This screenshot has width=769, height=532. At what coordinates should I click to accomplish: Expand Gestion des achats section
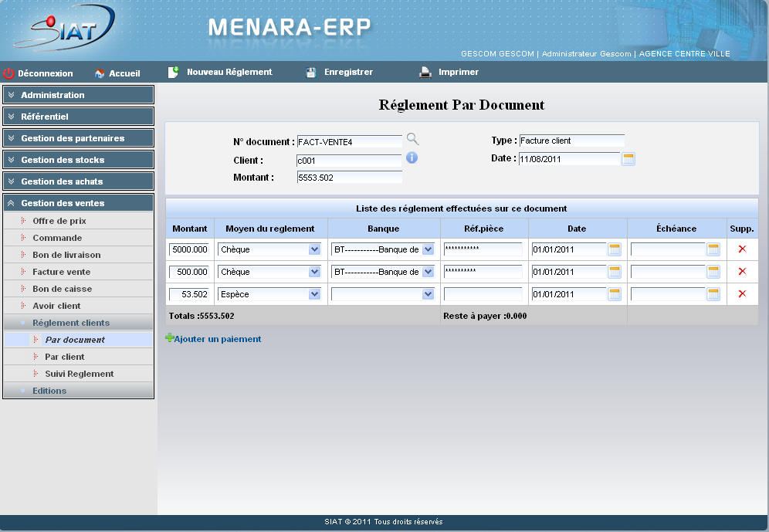[x=79, y=181]
